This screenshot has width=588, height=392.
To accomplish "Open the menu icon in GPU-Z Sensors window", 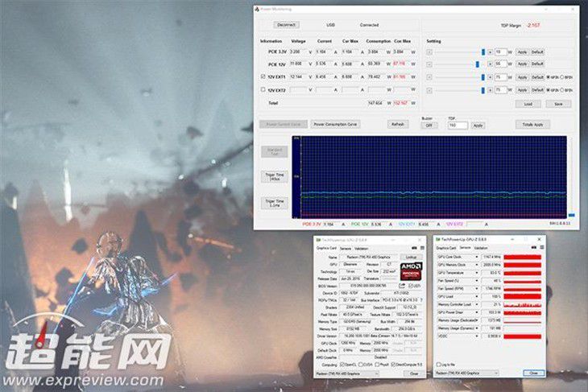I will (541, 247).
